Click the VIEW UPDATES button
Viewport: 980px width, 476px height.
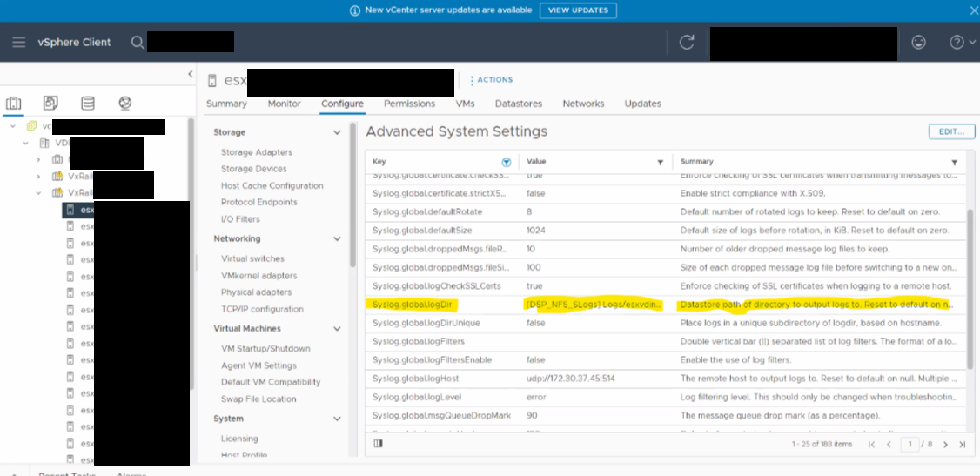tap(578, 10)
